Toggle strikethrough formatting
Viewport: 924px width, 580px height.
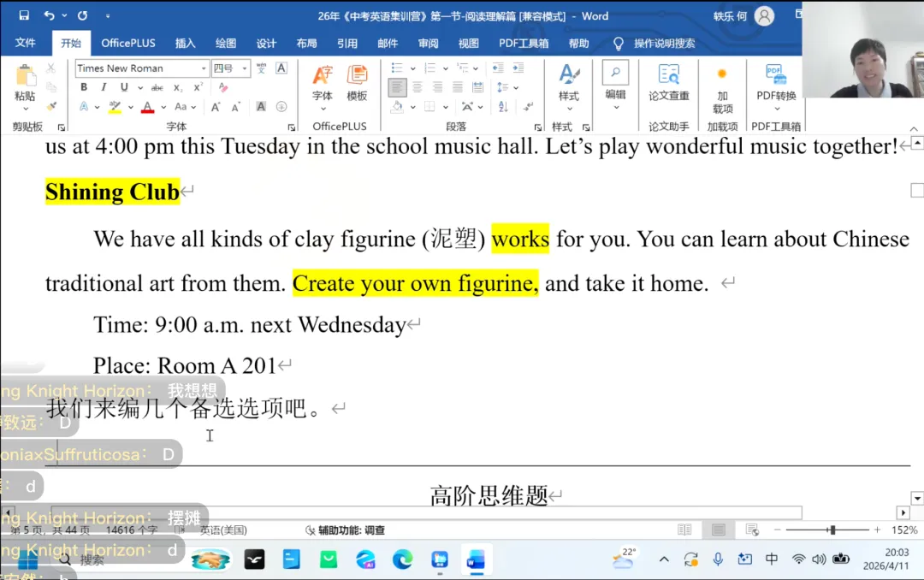[x=157, y=87]
